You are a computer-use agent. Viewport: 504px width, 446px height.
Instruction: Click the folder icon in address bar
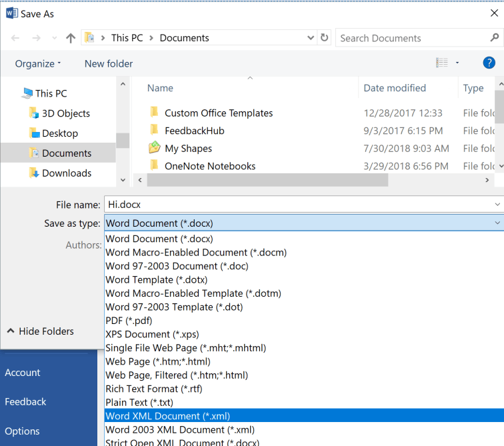coord(89,38)
